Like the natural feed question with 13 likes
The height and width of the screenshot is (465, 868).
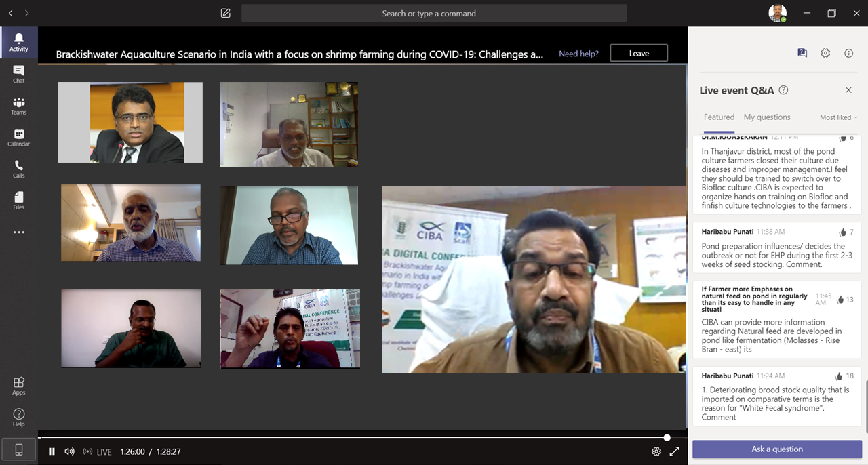(840, 300)
